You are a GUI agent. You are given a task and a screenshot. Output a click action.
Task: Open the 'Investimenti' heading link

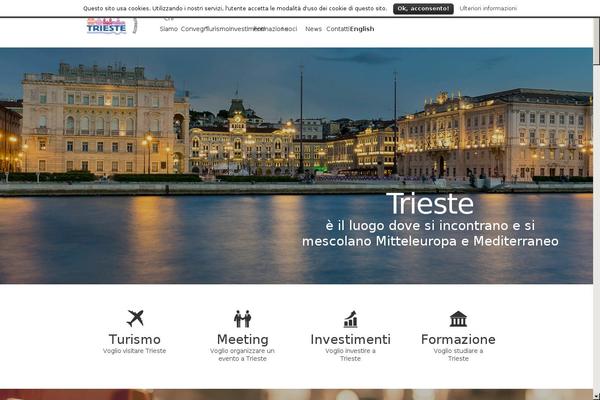coord(351,340)
